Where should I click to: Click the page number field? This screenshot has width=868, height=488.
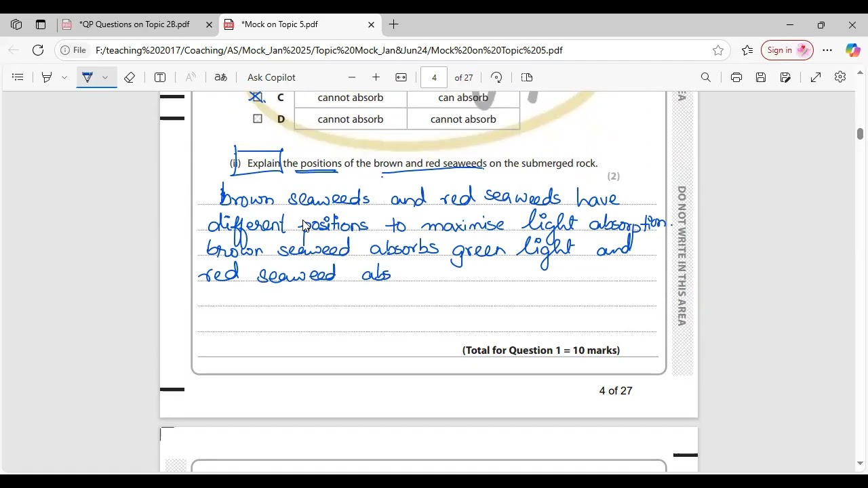tap(434, 77)
